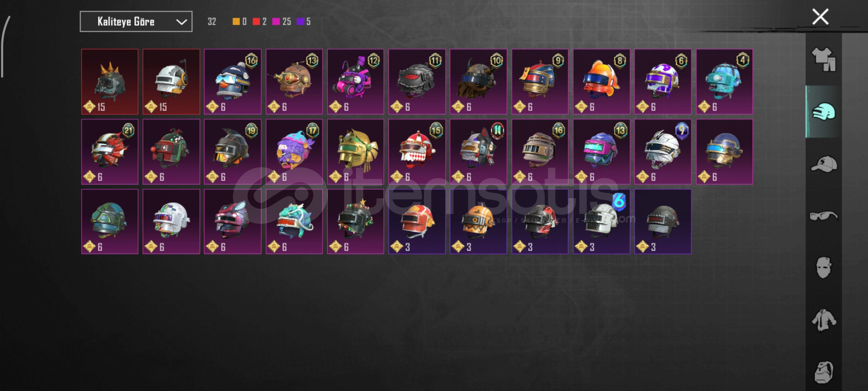Viewport: 868px width, 391px height.
Task: Close the inventory with the X icon
Action: pos(820,17)
